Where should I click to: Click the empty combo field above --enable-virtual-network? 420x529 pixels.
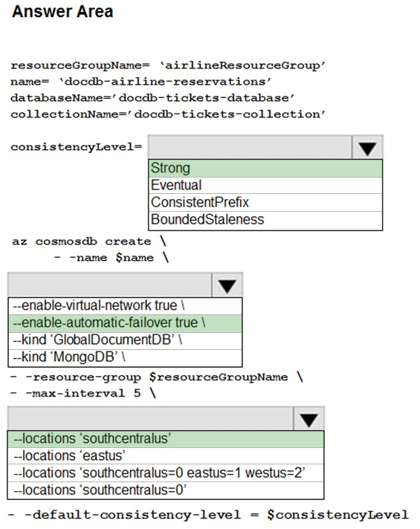click(x=110, y=285)
